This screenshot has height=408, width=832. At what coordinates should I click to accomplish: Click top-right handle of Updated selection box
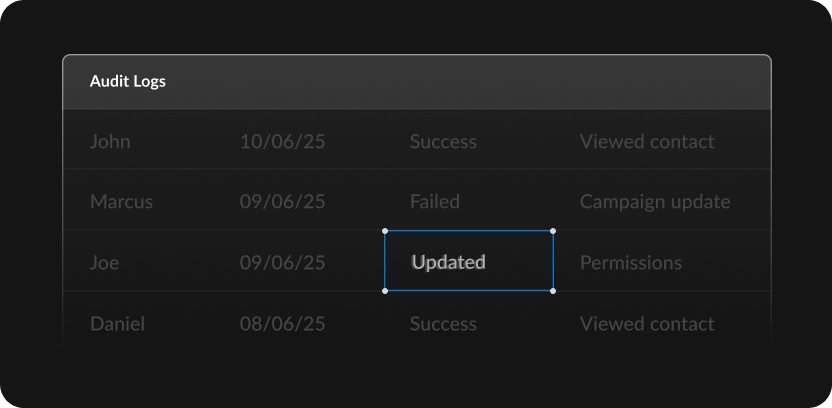pos(553,231)
